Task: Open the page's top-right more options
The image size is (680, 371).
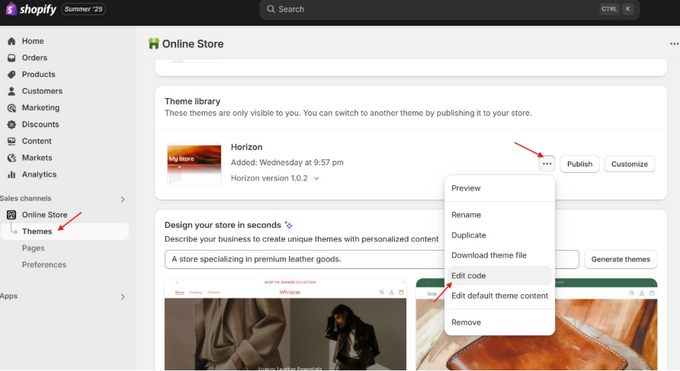Action: 674,44
